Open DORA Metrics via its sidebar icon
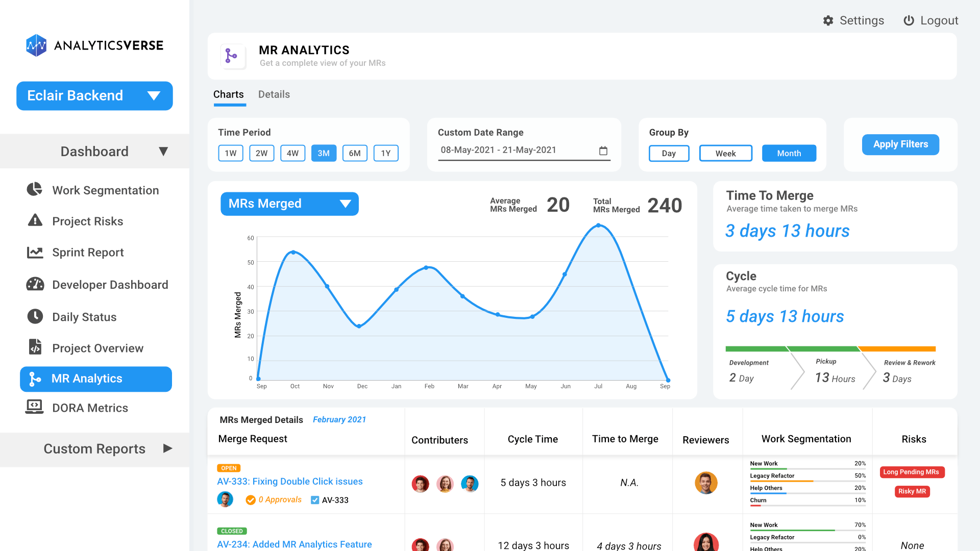The width and height of the screenshot is (980, 551). [34, 407]
